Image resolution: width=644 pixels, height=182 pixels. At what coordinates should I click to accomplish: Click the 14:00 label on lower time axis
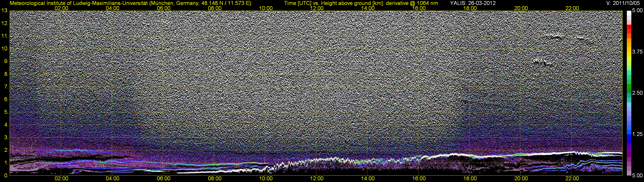368,179
